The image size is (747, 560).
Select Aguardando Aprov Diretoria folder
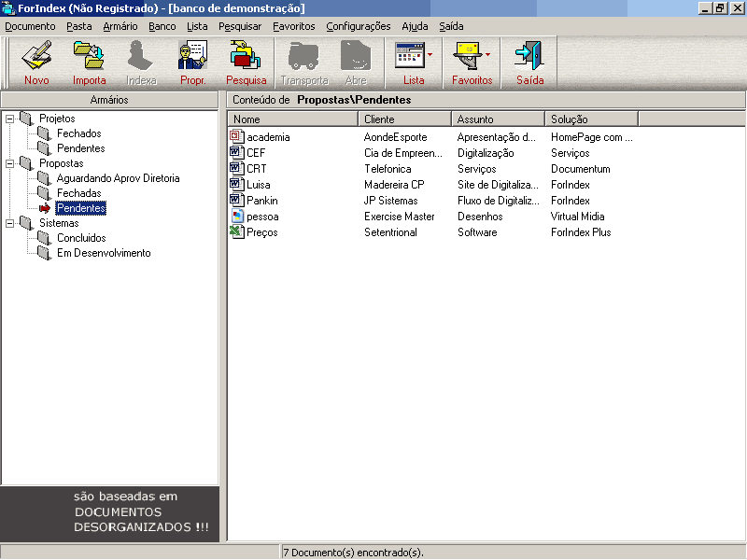tap(118, 178)
